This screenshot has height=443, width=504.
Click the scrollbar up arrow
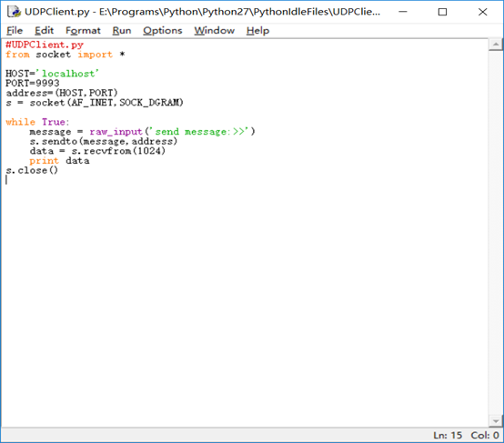click(x=496, y=45)
